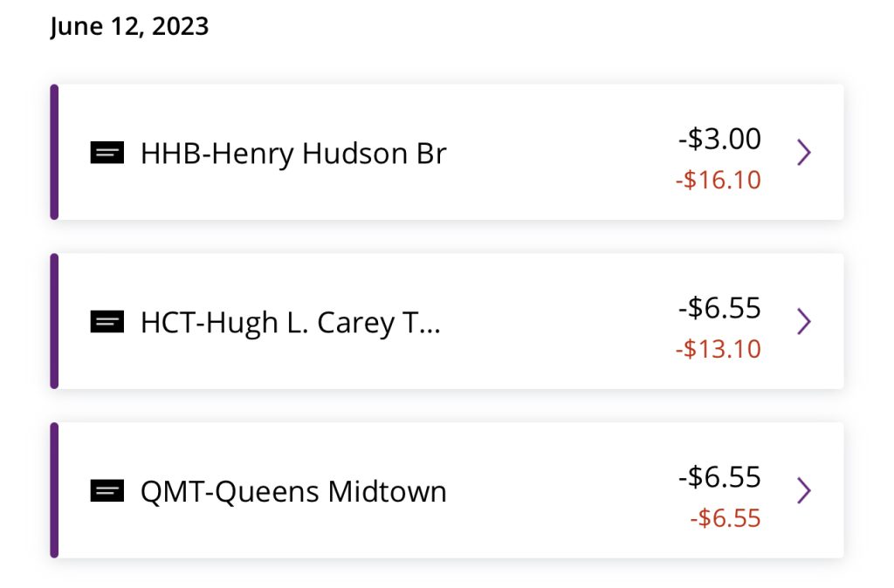Select the red -$13.10 balance amount
This screenshot has height=588, width=894.
[x=719, y=349]
